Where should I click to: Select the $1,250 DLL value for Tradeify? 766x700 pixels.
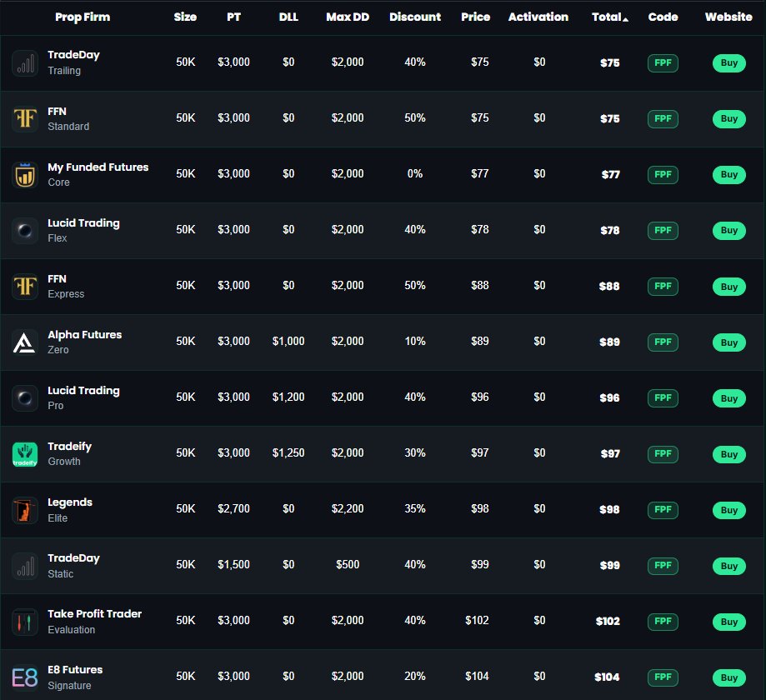(x=288, y=452)
